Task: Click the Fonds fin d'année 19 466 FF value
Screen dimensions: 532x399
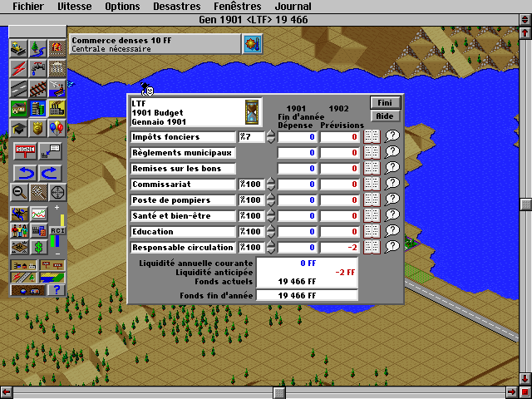Action: click(307, 295)
